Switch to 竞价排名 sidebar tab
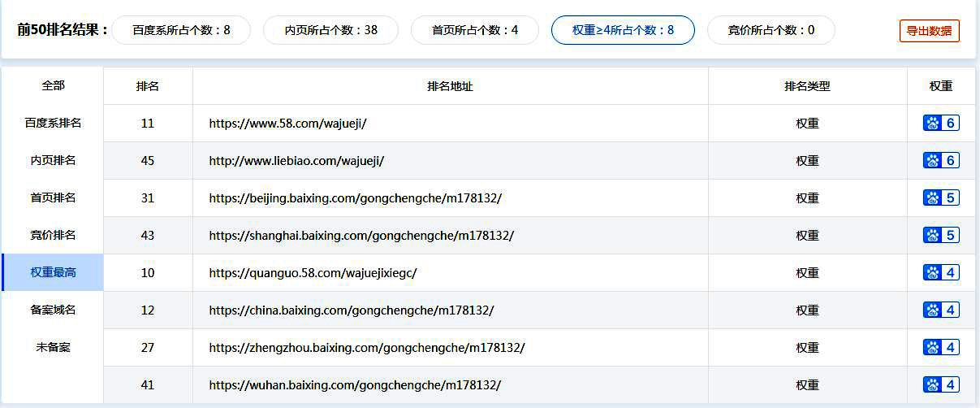The width and height of the screenshot is (980, 408). (53, 236)
